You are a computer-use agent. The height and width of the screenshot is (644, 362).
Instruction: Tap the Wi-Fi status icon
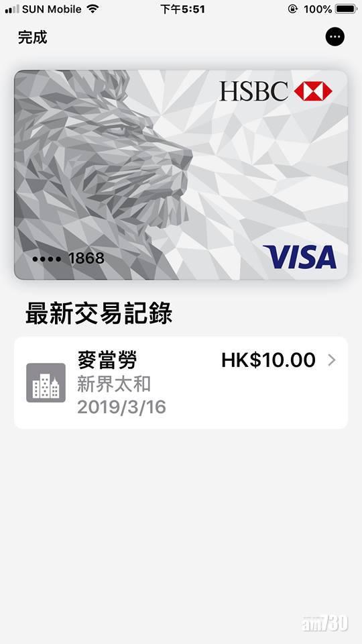point(94,9)
